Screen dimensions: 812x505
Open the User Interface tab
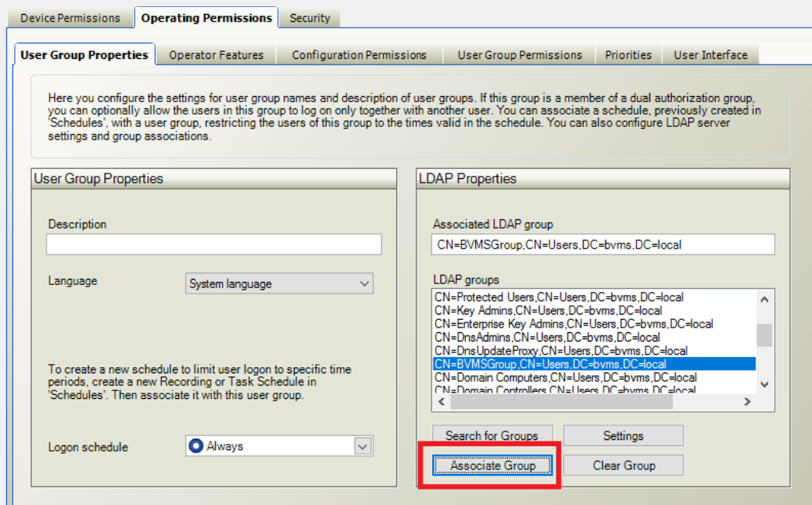point(711,55)
